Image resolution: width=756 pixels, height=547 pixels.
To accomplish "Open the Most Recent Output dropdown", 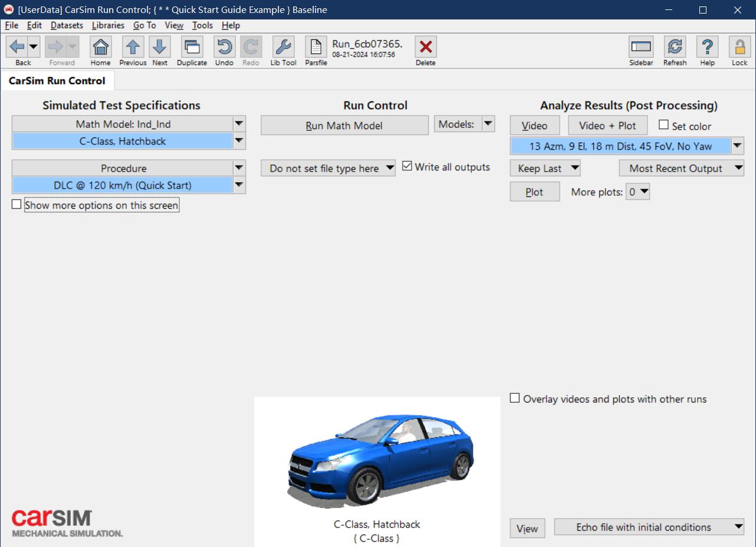I will coord(682,168).
